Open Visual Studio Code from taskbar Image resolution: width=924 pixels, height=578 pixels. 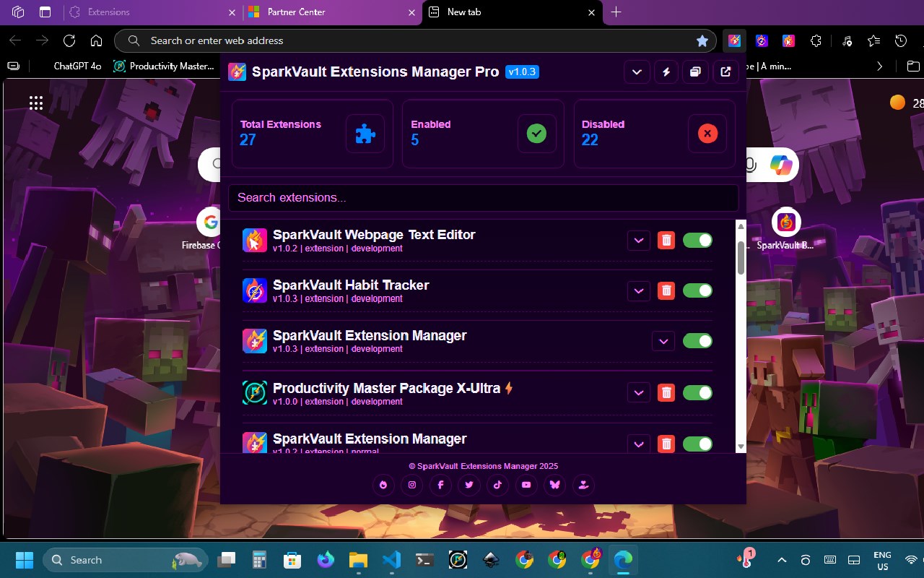click(391, 560)
